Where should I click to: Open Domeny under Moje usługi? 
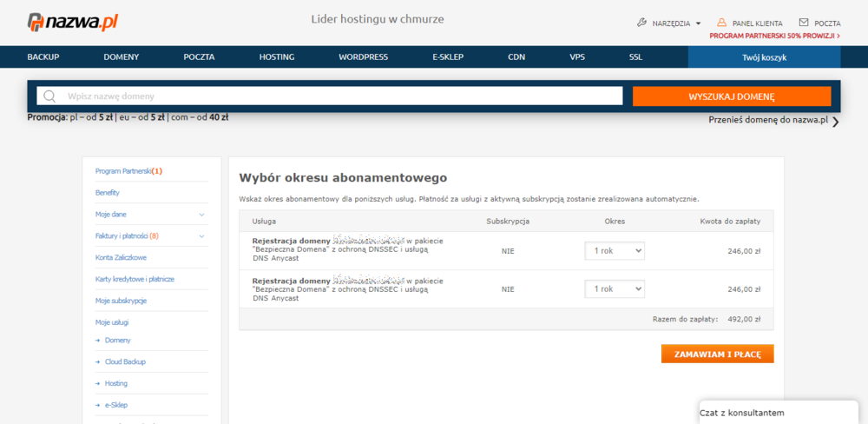pos(117,341)
